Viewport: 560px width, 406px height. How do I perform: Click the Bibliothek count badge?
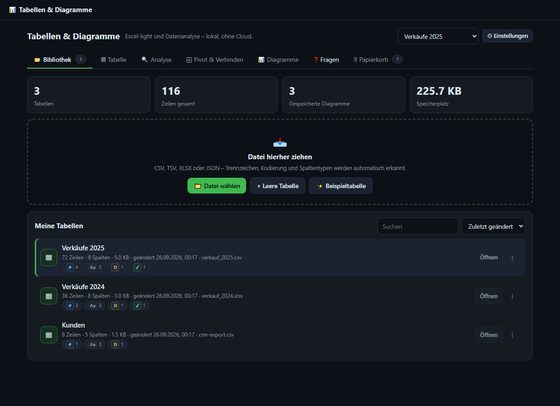click(81, 59)
